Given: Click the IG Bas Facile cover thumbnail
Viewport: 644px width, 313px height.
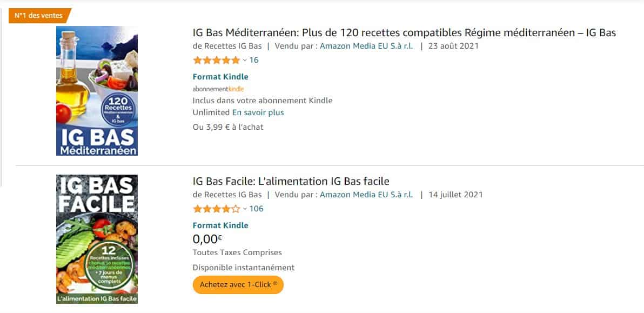Looking at the screenshot, I should pyautogui.click(x=97, y=238).
